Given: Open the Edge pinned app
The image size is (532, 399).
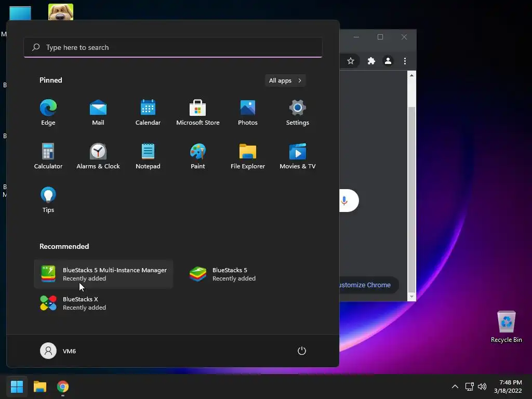Looking at the screenshot, I should click(48, 112).
